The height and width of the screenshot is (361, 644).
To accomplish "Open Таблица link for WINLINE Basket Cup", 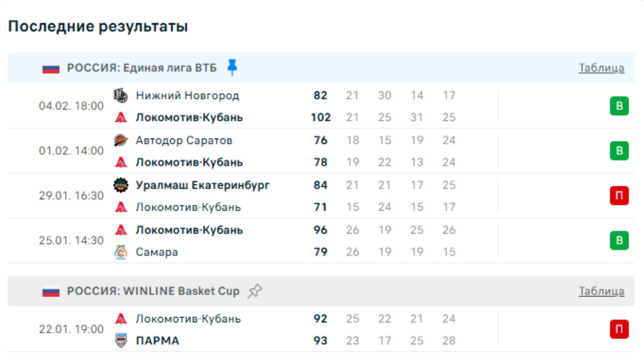I will [x=601, y=292].
